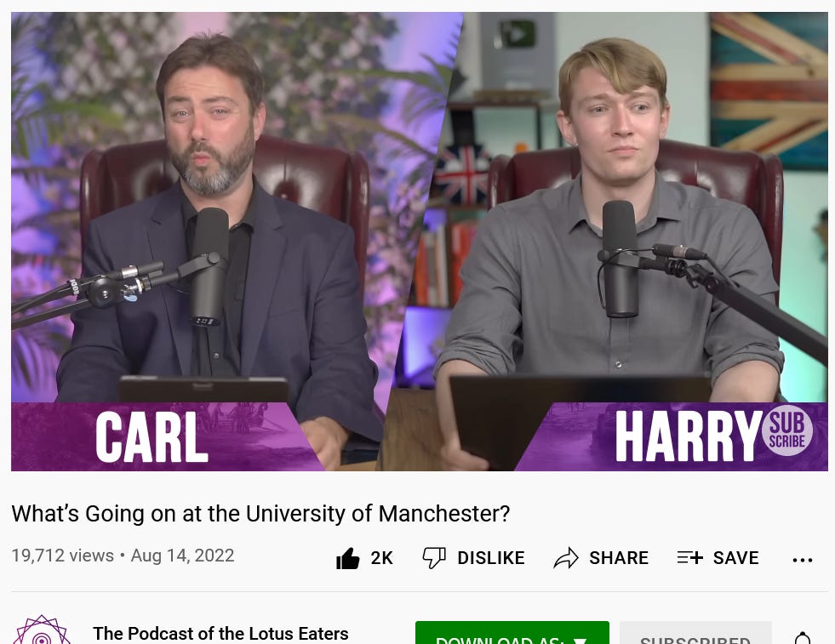
Task: Toggle the like via the 2K count
Action: pyautogui.click(x=382, y=558)
